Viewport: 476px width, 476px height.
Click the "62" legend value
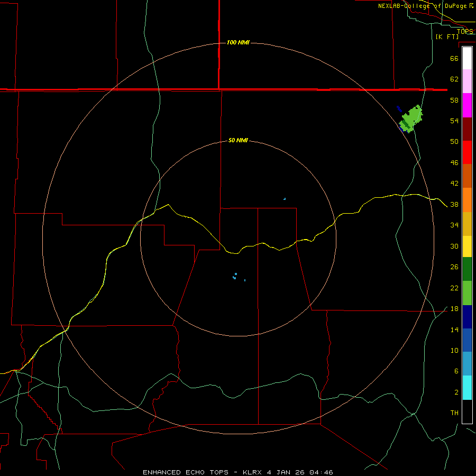[454, 79]
